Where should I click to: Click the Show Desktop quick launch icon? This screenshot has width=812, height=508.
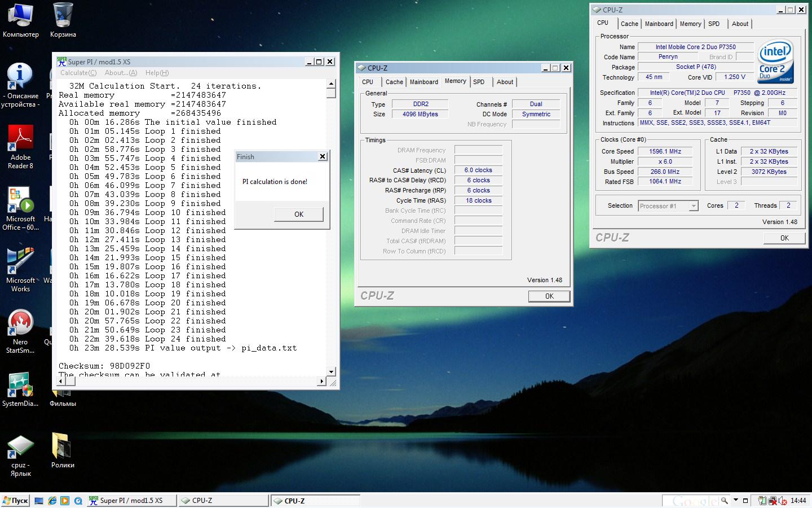39,501
